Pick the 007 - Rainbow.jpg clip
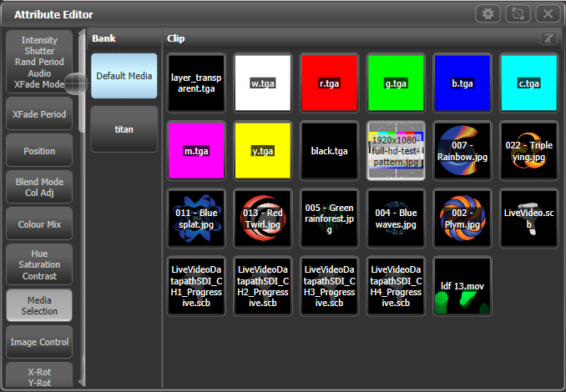The width and height of the screenshot is (566, 392). tap(462, 151)
